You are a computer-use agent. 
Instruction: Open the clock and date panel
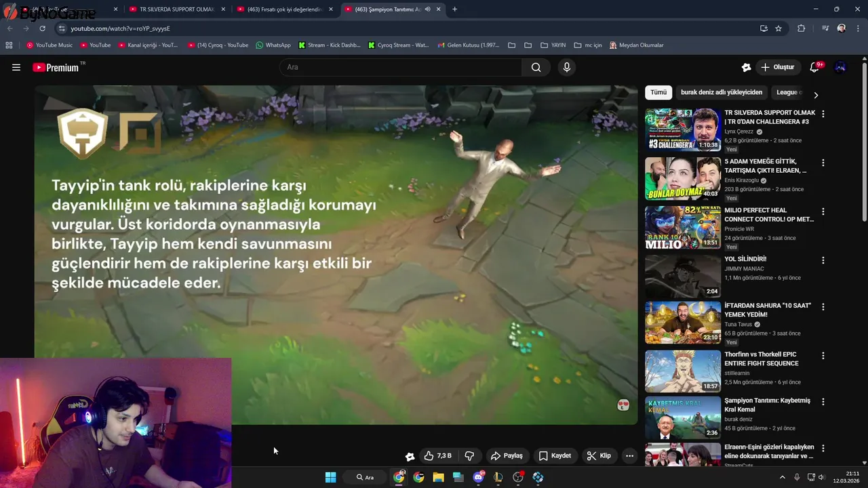coord(846,477)
